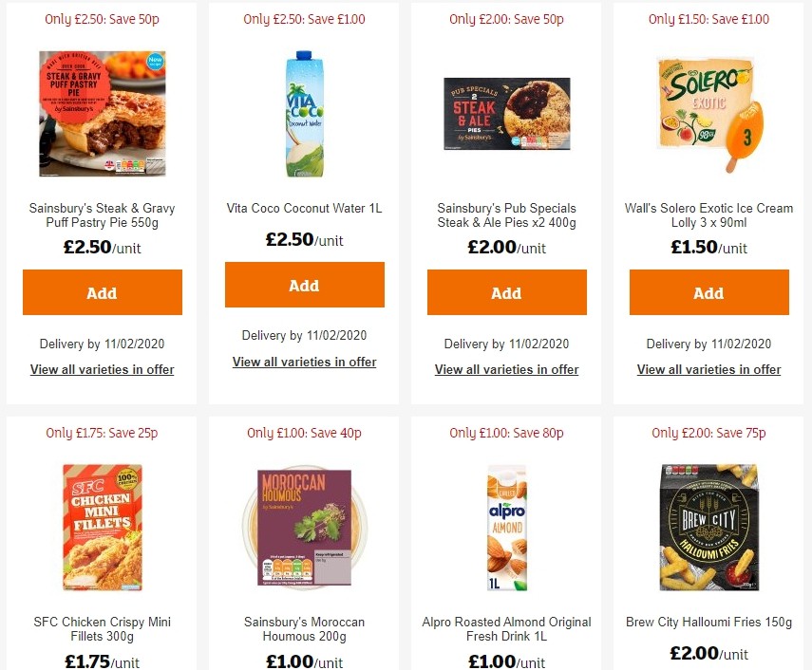The image size is (812, 670).
Task: Open the Vita Coco Coconut Water 1L product name
Action: tap(304, 208)
